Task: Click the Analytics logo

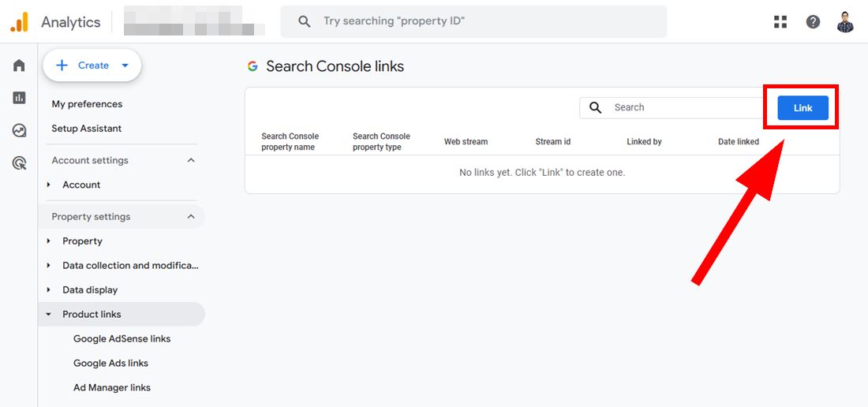Action: (20, 22)
